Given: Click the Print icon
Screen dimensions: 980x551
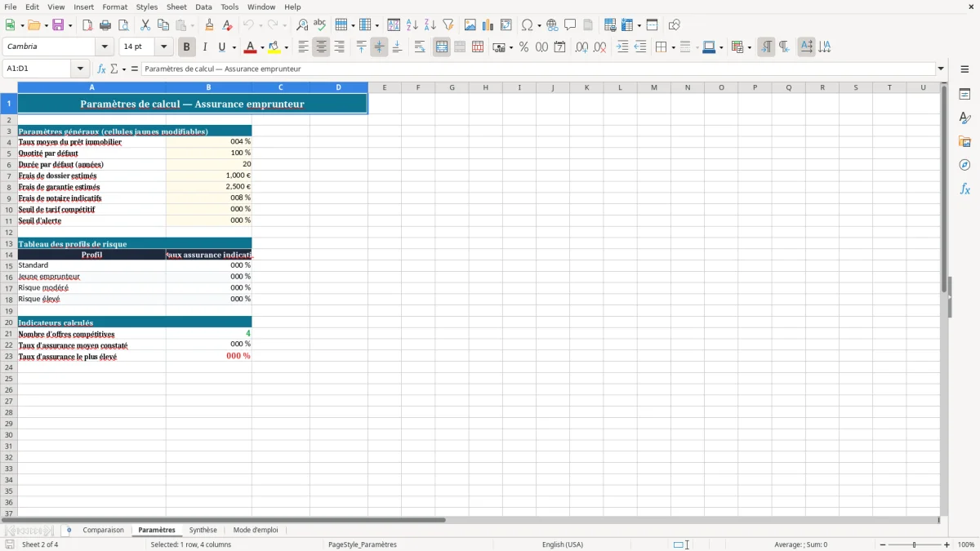Looking at the screenshot, I should click(x=105, y=25).
